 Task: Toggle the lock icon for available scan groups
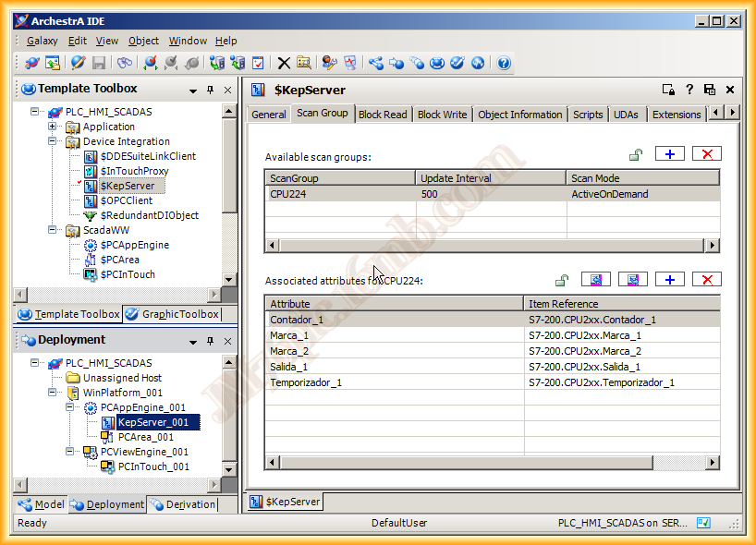click(x=635, y=154)
